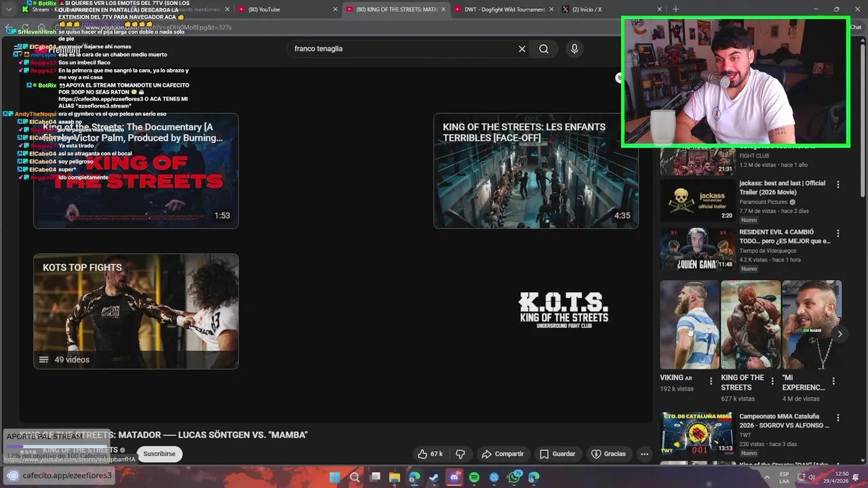868x488 pixels.
Task: Open WhatsApp from the taskbar
Action: pos(514,477)
